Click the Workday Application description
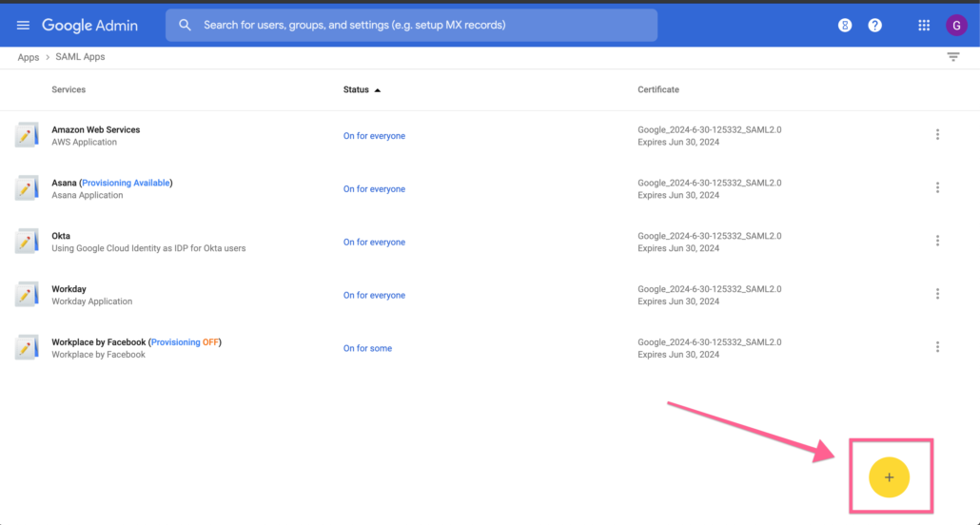 (x=92, y=301)
